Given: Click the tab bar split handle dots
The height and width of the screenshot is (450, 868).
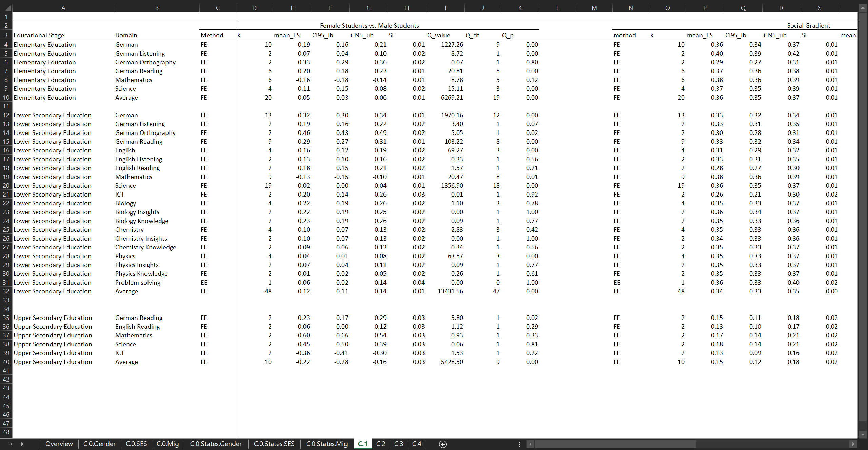Looking at the screenshot, I should point(520,444).
